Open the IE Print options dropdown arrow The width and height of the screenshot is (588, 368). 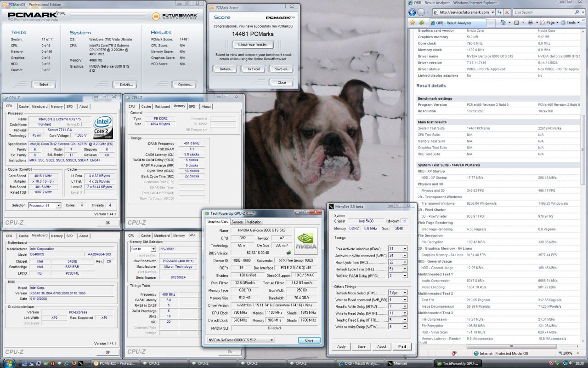536,22
